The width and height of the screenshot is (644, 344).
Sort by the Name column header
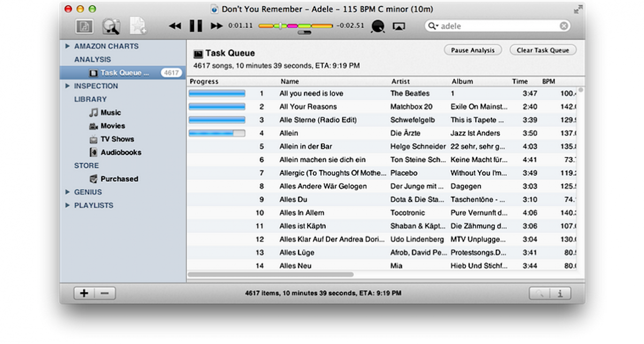289,82
